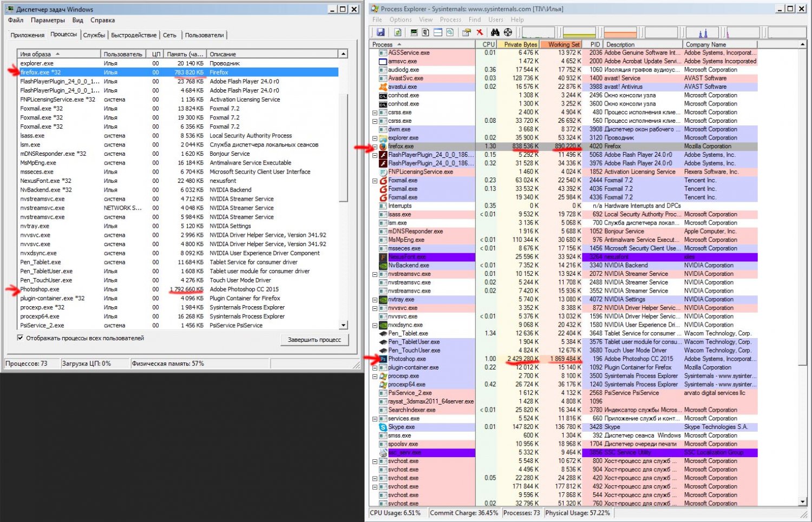Click the red X Kill Process icon

click(480, 32)
